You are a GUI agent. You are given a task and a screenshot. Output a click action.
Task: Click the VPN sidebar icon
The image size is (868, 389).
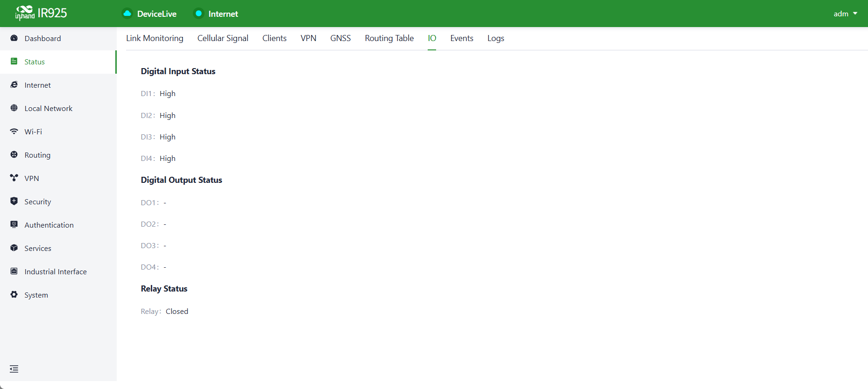(14, 178)
